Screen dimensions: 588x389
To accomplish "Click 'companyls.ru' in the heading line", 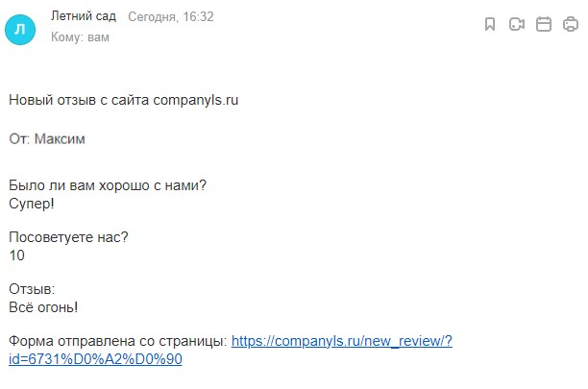I will 195,100.
